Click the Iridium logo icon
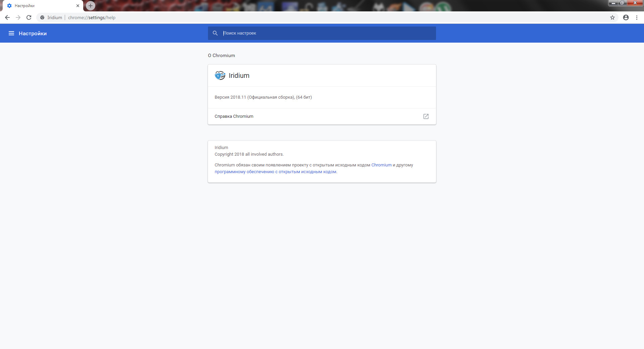 click(x=220, y=76)
